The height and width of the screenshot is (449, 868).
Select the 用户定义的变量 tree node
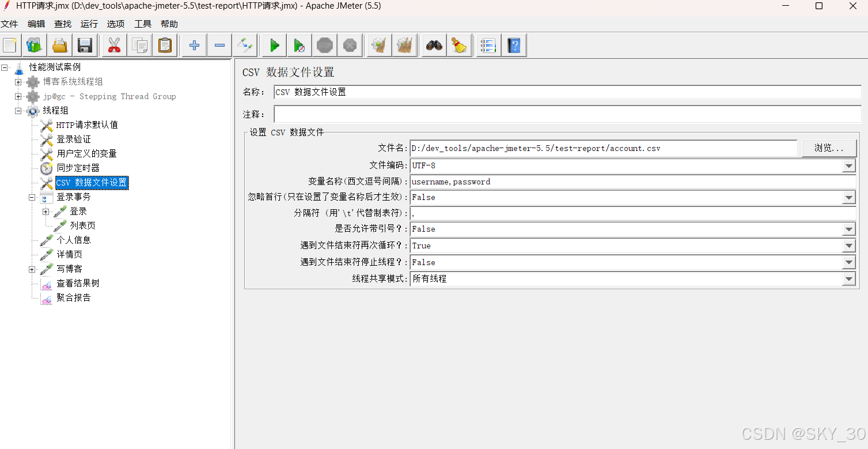coord(86,153)
